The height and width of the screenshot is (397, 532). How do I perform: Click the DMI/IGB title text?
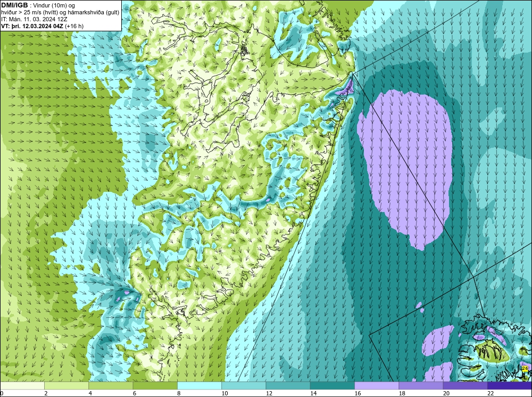click(x=15, y=5)
